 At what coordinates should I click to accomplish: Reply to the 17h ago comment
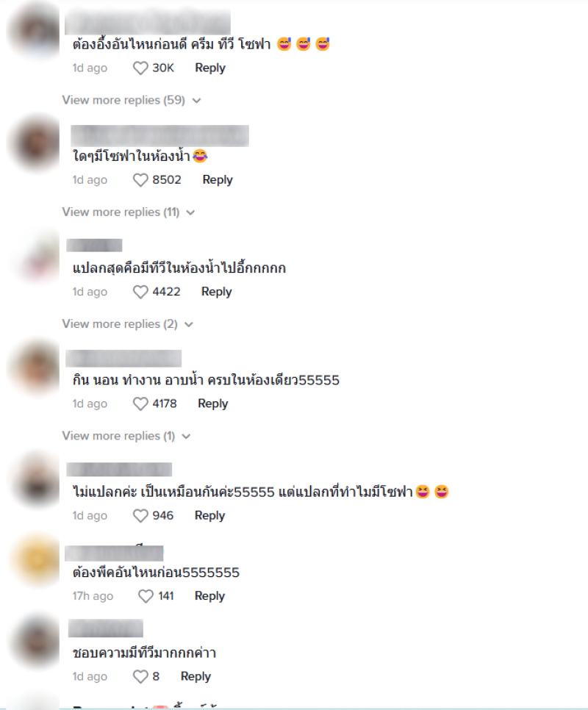[x=209, y=596]
